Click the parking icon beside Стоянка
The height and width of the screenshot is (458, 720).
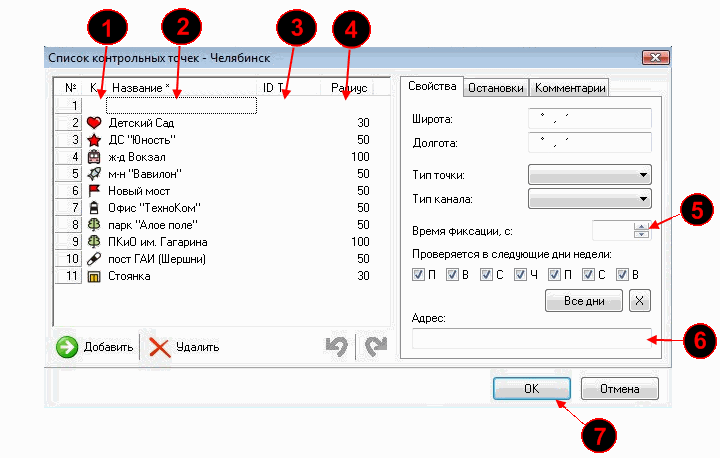95,276
